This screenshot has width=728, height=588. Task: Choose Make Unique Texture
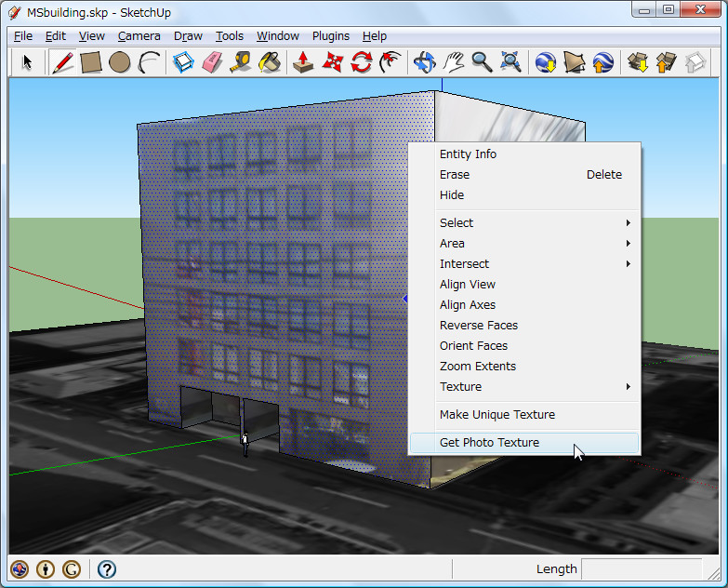click(x=523, y=414)
